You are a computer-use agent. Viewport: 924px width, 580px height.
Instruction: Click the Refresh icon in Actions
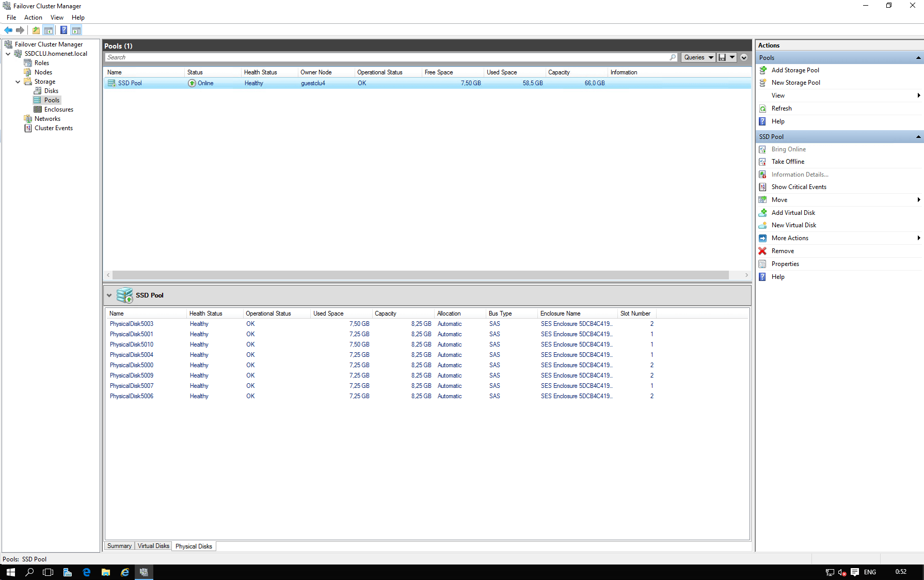tap(763, 108)
